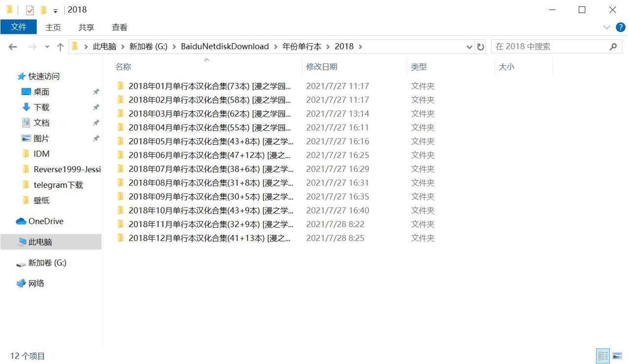The height and width of the screenshot is (364, 628).
Task: Open the IDM folder in the sidebar
Action: click(41, 154)
